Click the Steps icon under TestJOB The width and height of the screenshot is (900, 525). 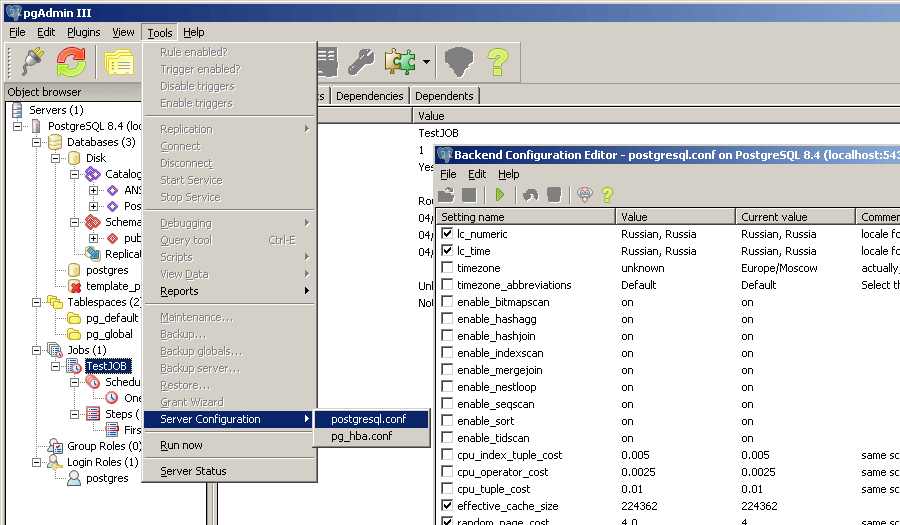[93, 414]
